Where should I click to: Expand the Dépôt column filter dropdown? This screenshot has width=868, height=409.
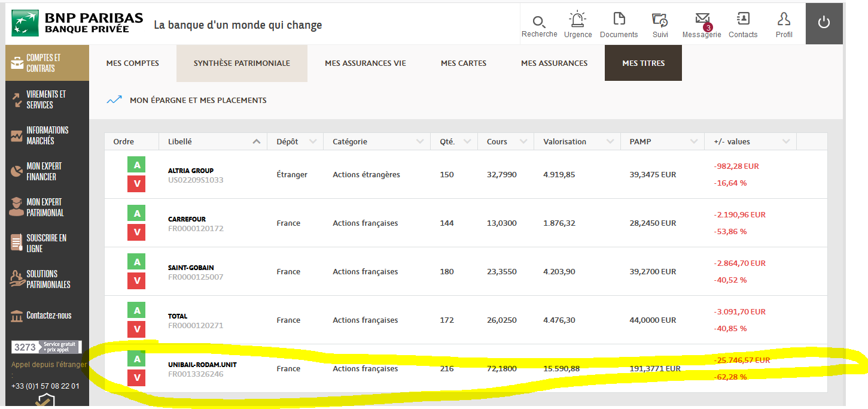point(312,142)
